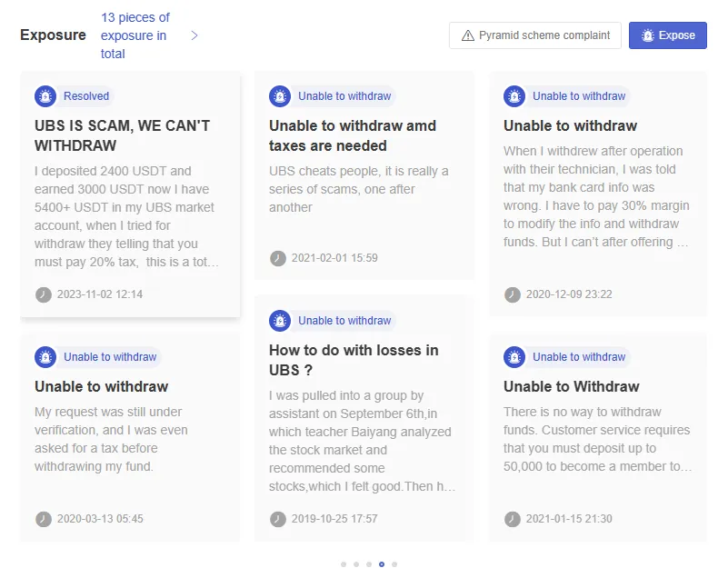The image size is (728, 578).
Task: Click the date 2020-12-09 23:22
Action: click(x=569, y=294)
